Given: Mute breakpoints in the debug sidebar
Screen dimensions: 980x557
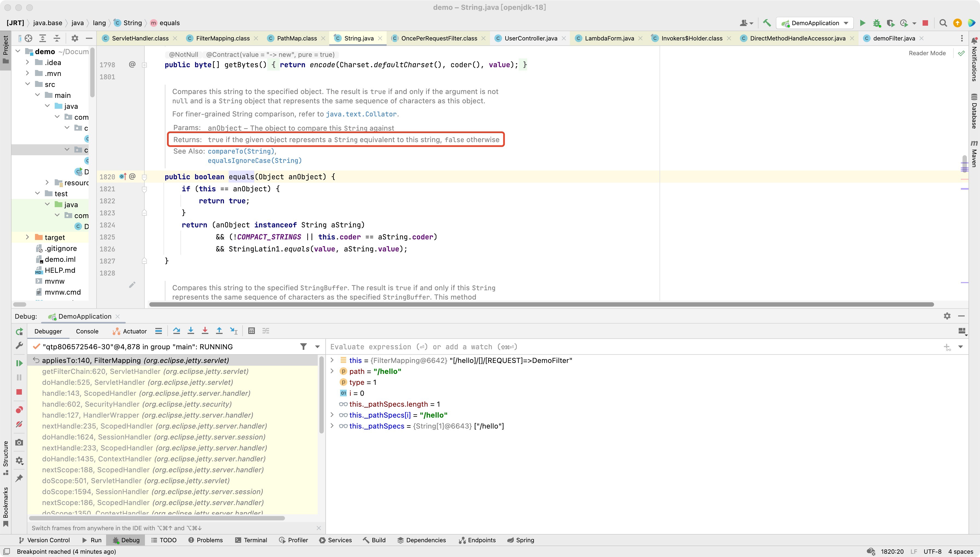Looking at the screenshot, I should tap(19, 424).
